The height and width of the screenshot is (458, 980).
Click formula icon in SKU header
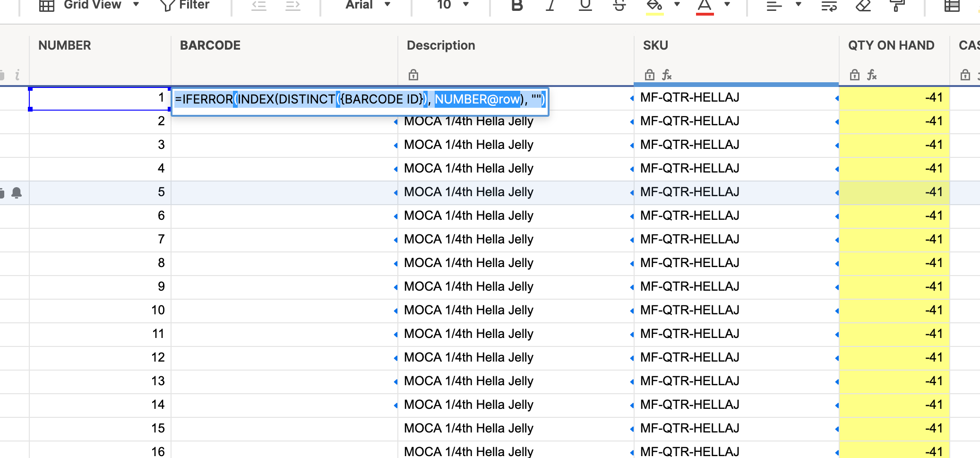(667, 75)
